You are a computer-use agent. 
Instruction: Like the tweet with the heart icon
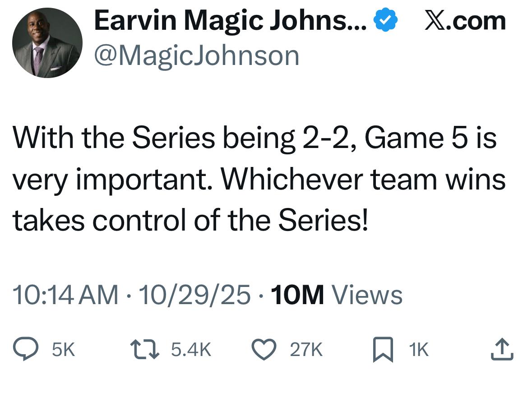tap(267, 349)
